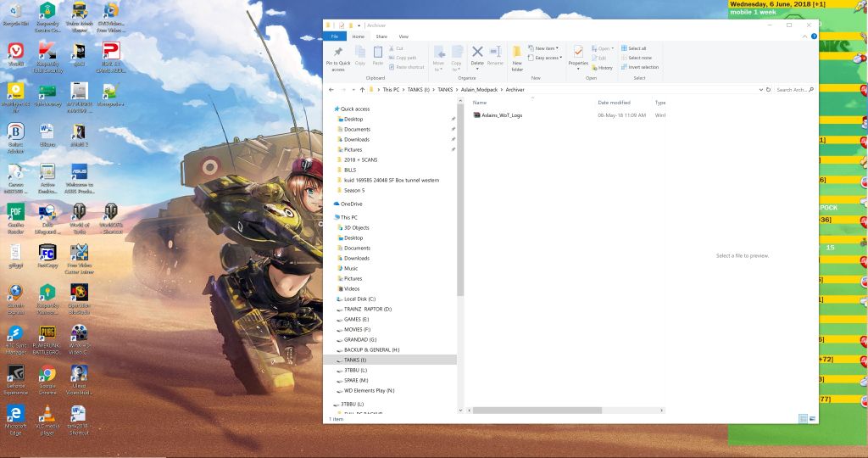Open the File menu tab

334,36
